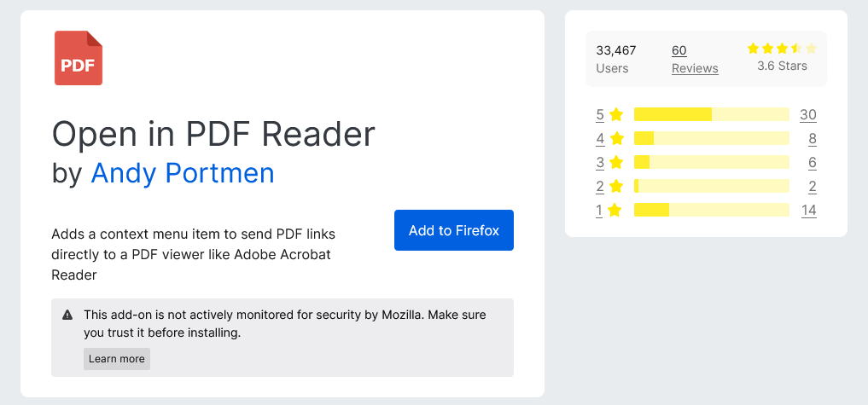Click the star icon beside rating 2
Viewport: 868px width, 405px height.
[616, 187]
